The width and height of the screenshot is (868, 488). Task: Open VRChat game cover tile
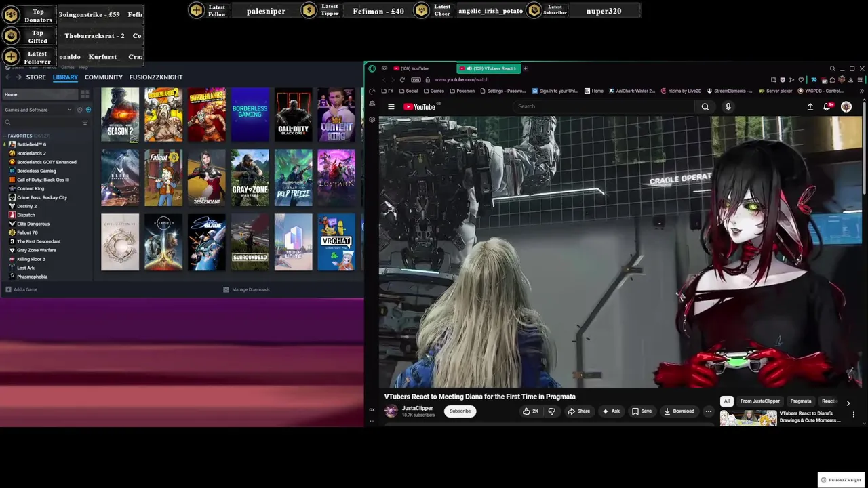[336, 243]
